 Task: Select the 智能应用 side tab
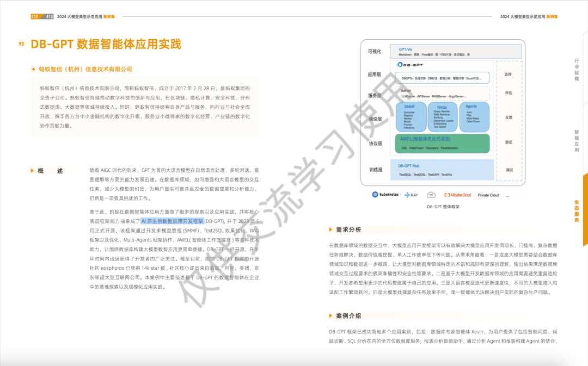tap(577, 141)
